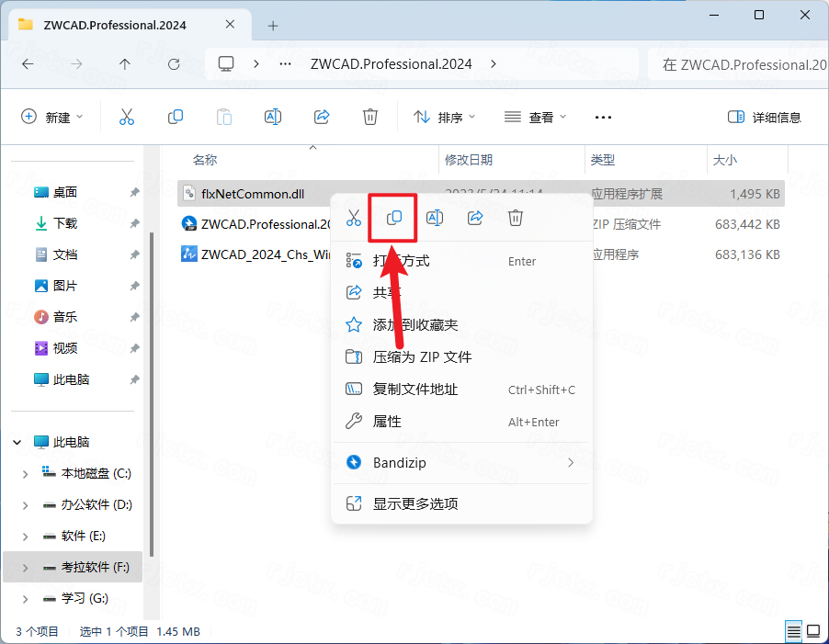Expand the 本地磁盘 (C:) tree node
Image resolution: width=829 pixels, height=644 pixels.
pos(25,474)
